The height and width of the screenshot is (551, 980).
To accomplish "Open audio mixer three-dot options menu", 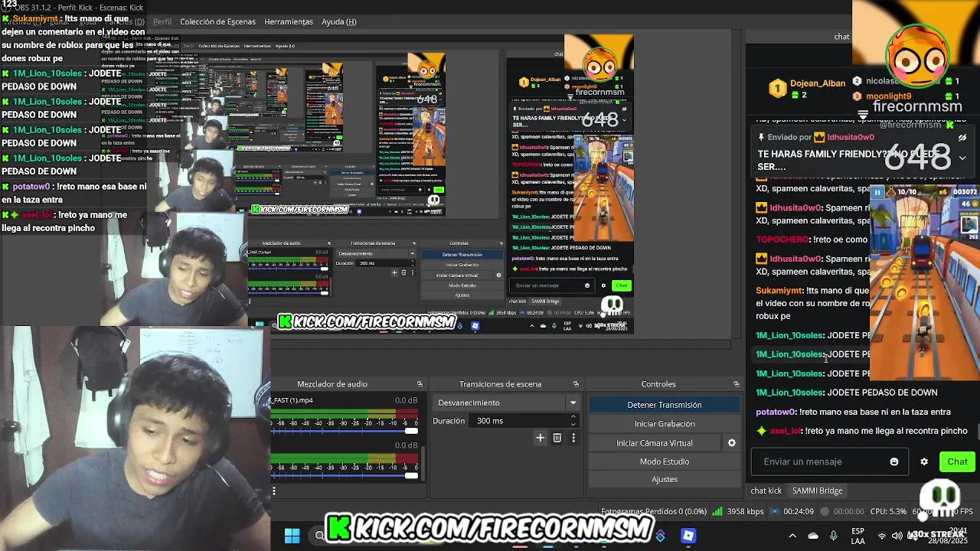I will pos(273,491).
